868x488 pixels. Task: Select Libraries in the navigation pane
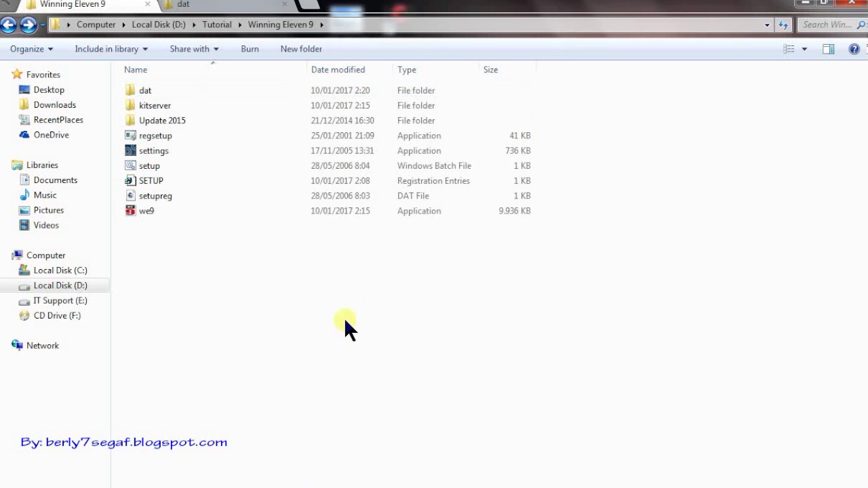(42, 165)
